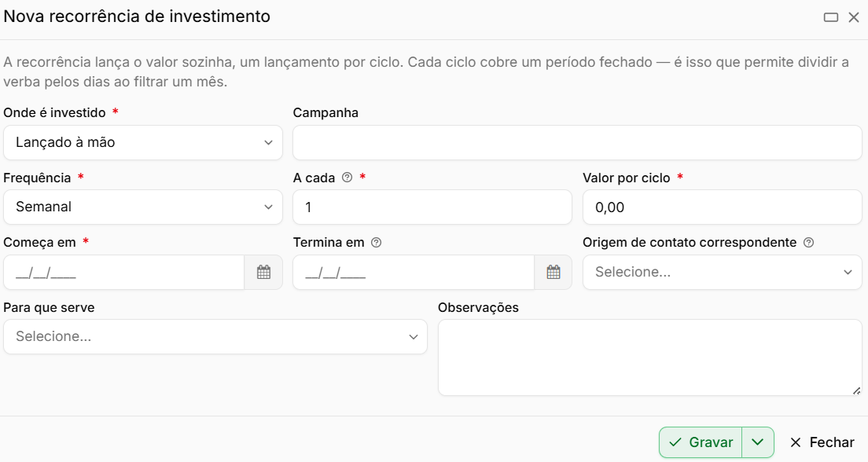The image size is (868, 462).
Task: Click the 'Observações' label
Action: click(478, 308)
